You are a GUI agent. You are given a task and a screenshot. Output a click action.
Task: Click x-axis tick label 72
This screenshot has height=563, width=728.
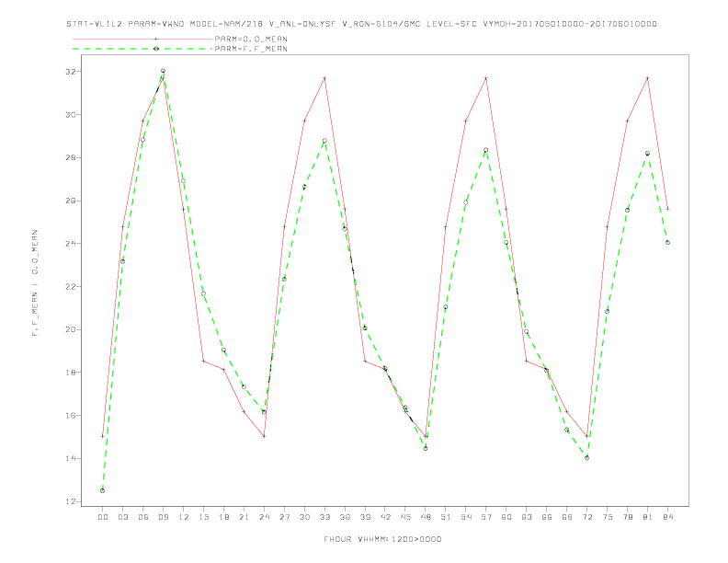tap(587, 517)
